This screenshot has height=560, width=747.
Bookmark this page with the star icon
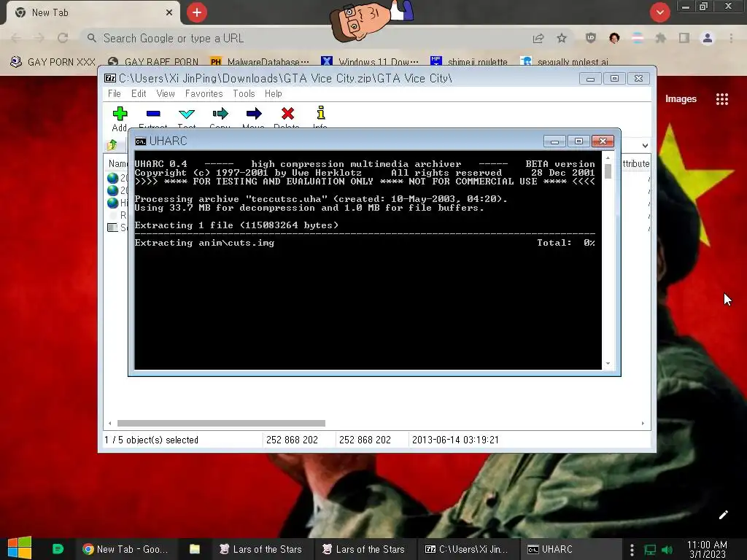coord(562,38)
